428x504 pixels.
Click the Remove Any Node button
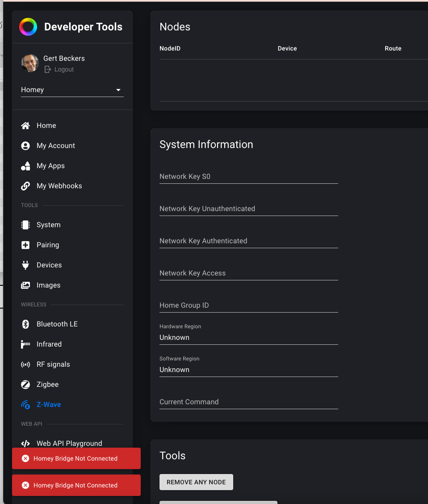196,482
